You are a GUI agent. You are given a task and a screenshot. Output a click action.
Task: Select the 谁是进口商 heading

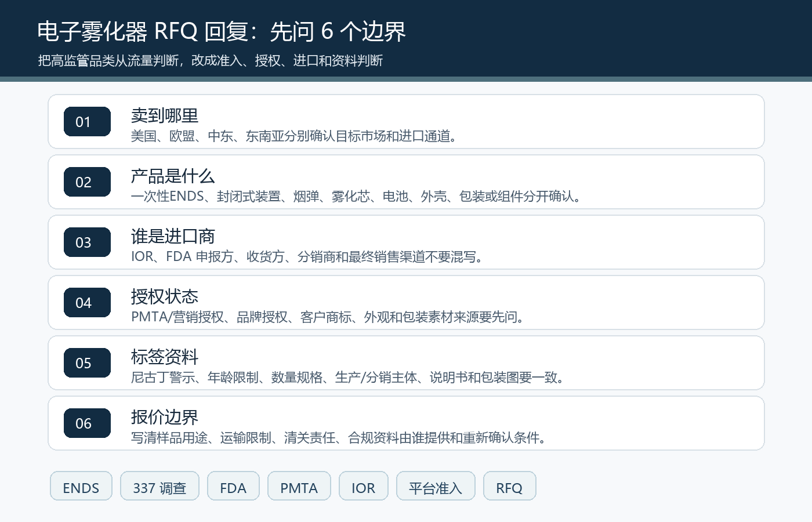[x=173, y=236]
